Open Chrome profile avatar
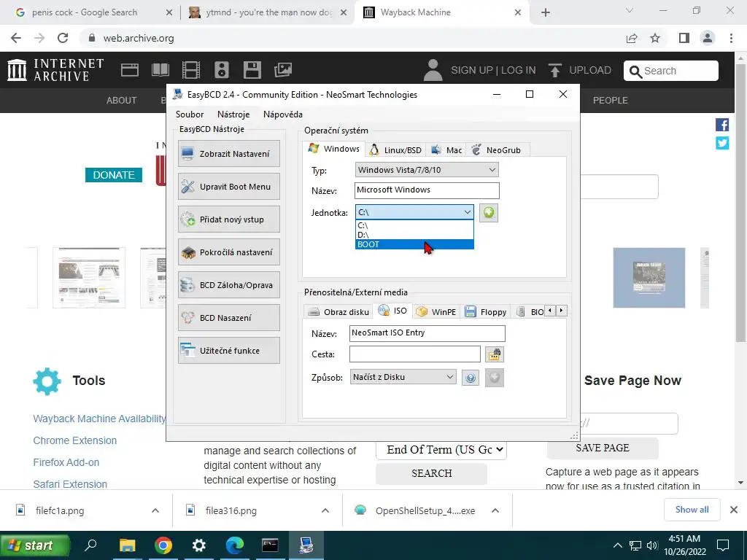Screen dimensions: 747x560 (708, 38)
